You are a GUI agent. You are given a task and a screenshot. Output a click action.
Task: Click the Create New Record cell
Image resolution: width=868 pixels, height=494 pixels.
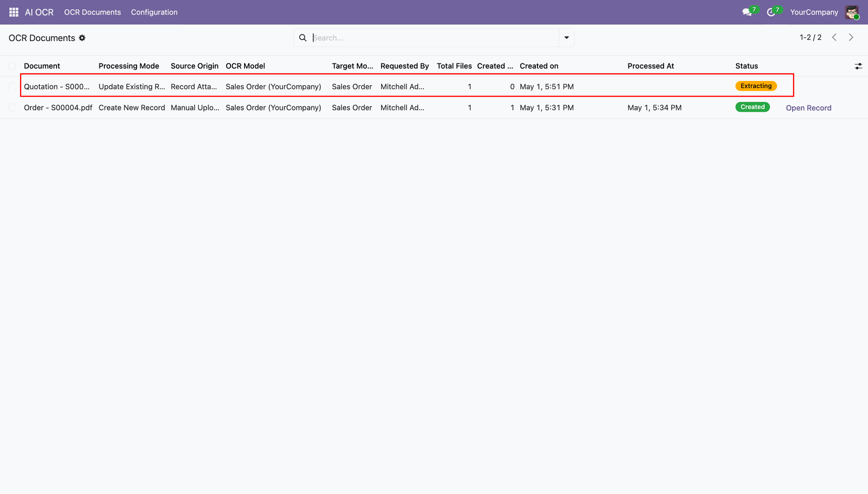132,108
